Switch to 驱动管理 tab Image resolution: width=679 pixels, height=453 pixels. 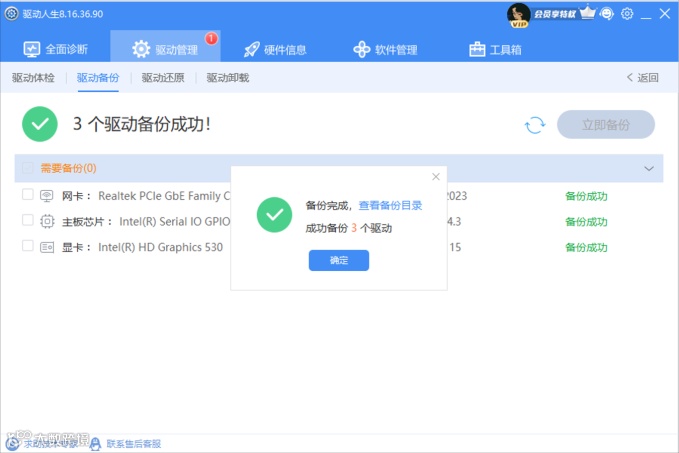[165, 46]
